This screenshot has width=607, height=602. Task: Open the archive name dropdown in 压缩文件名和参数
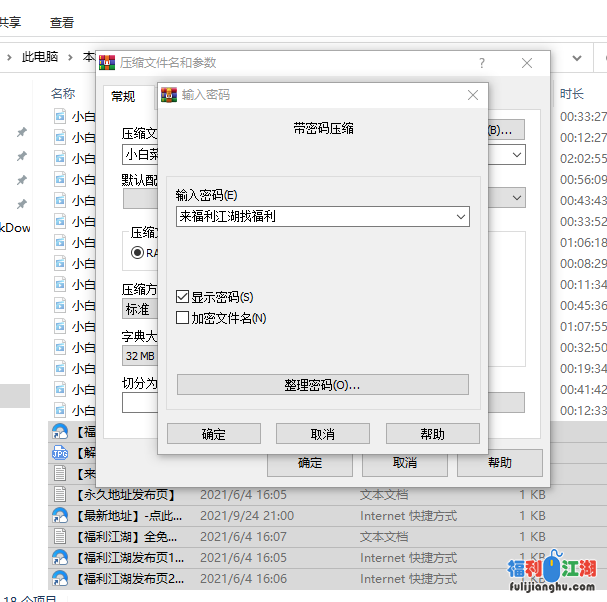click(516, 155)
